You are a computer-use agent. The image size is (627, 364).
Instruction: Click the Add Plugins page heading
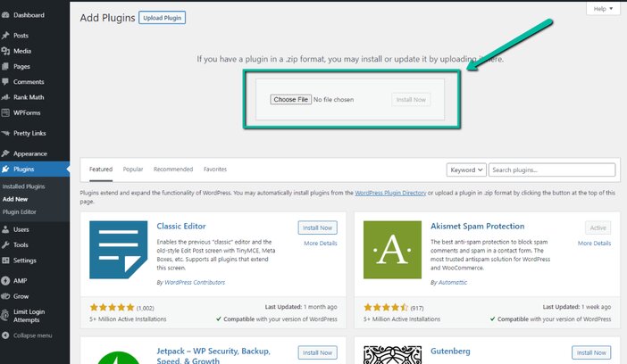[107, 18]
